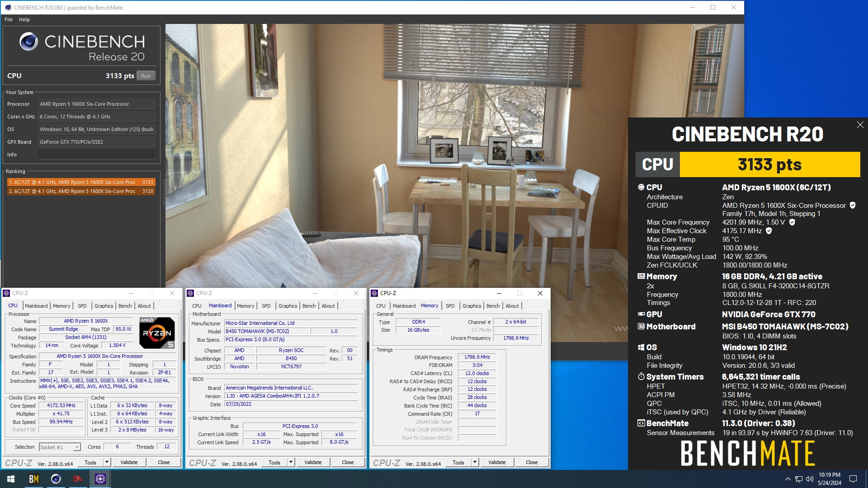The height and width of the screenshot is (488, 868).
Task: Click the Manufacturer field Micro-Star International
Action: (x=291, y=323)
